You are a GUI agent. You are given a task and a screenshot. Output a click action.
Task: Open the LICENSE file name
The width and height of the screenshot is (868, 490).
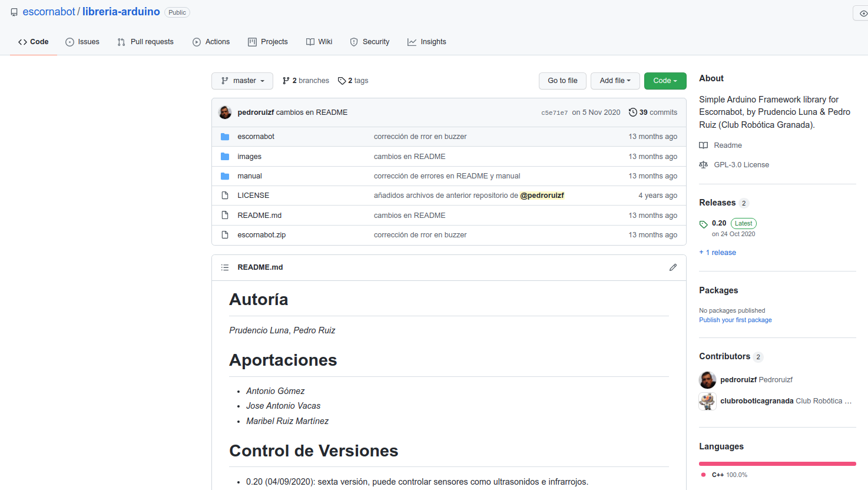coord(253,196)
